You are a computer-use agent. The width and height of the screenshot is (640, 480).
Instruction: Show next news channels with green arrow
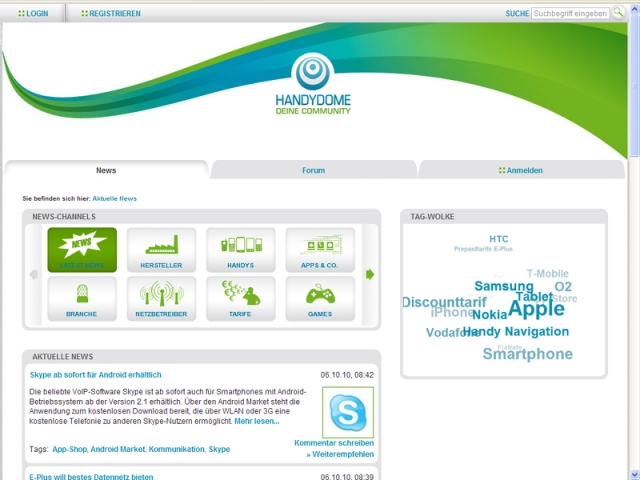point(370,274)
